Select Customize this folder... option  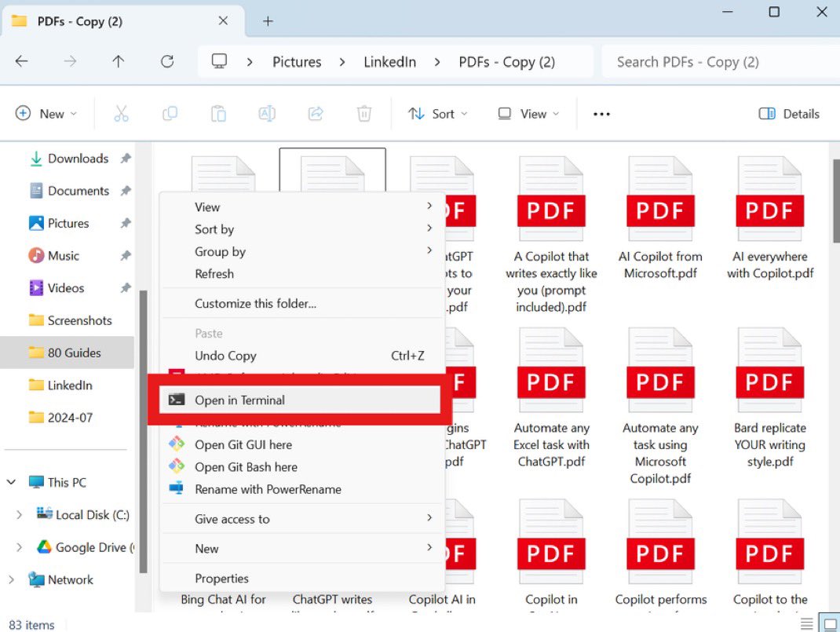302,303
